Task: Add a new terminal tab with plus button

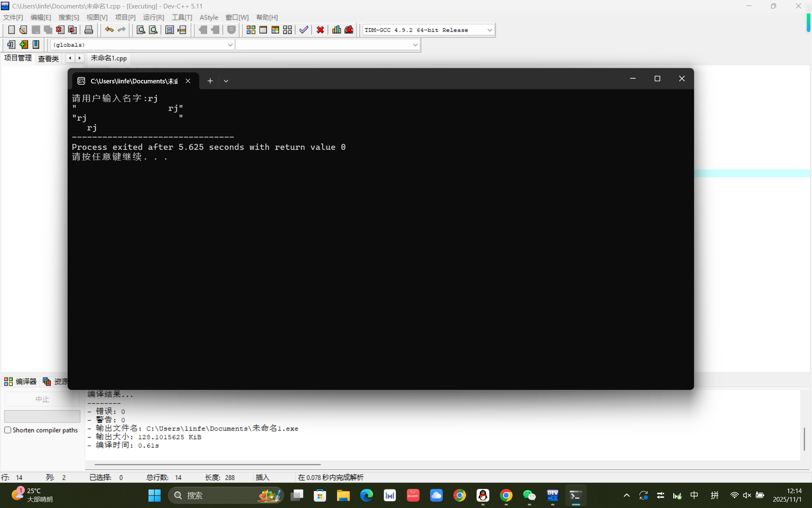Action: pos(210,81)
